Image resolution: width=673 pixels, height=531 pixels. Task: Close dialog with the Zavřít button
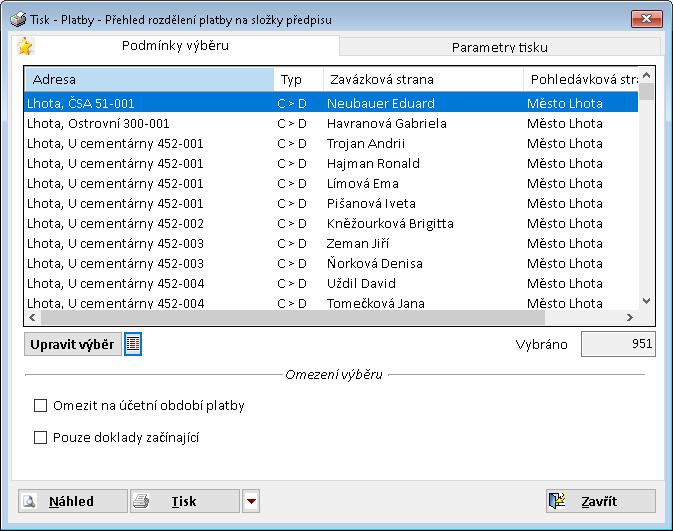click(x=600, y=502)
